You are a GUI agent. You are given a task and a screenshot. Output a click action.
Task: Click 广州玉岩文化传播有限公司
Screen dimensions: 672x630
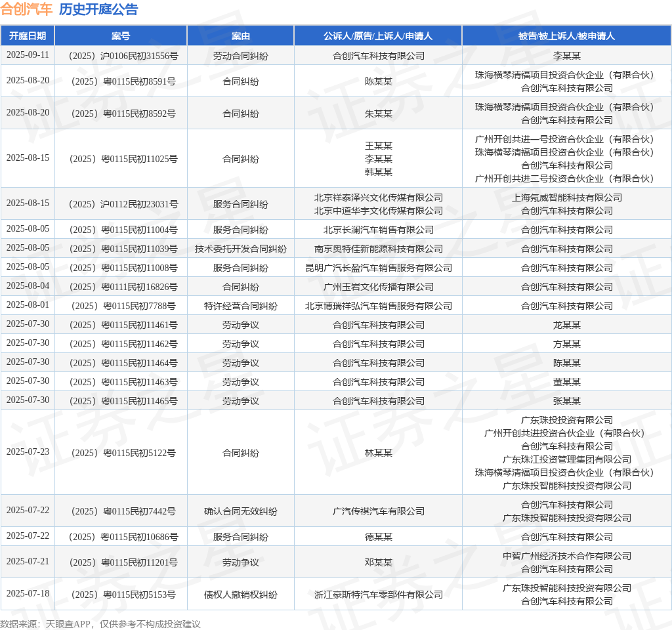379,287
